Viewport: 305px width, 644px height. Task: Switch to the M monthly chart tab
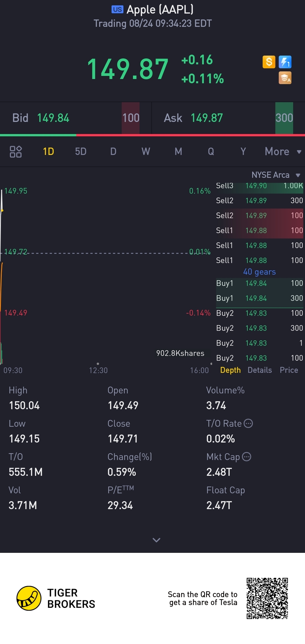(x=178, y=152)
